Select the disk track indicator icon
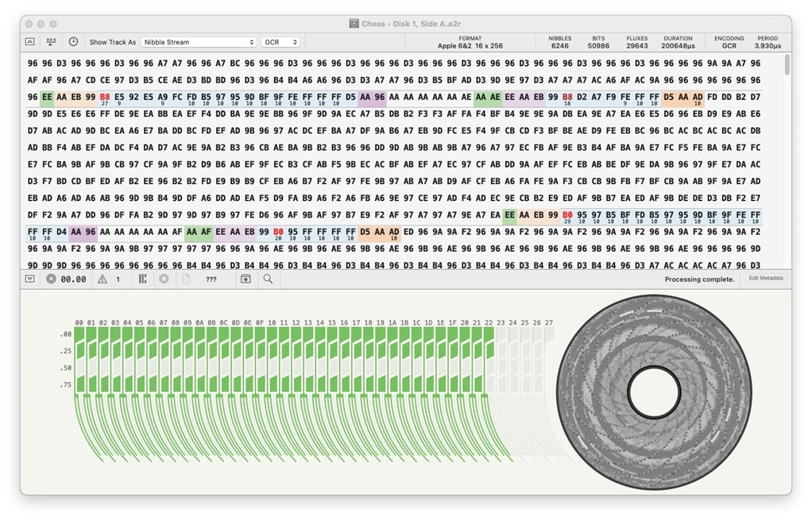 pyautogui.click(x=51, y=279)
